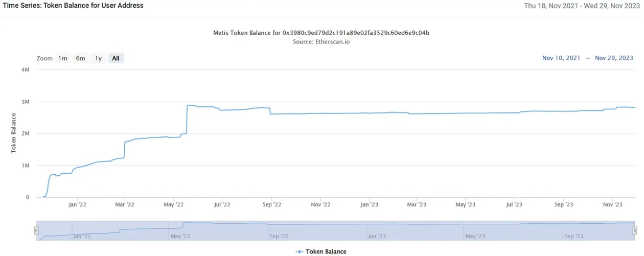This screenshot has height=256, width=644.
Task: Click the Time Series: Token Balance heading
Action: click(73, 6)
